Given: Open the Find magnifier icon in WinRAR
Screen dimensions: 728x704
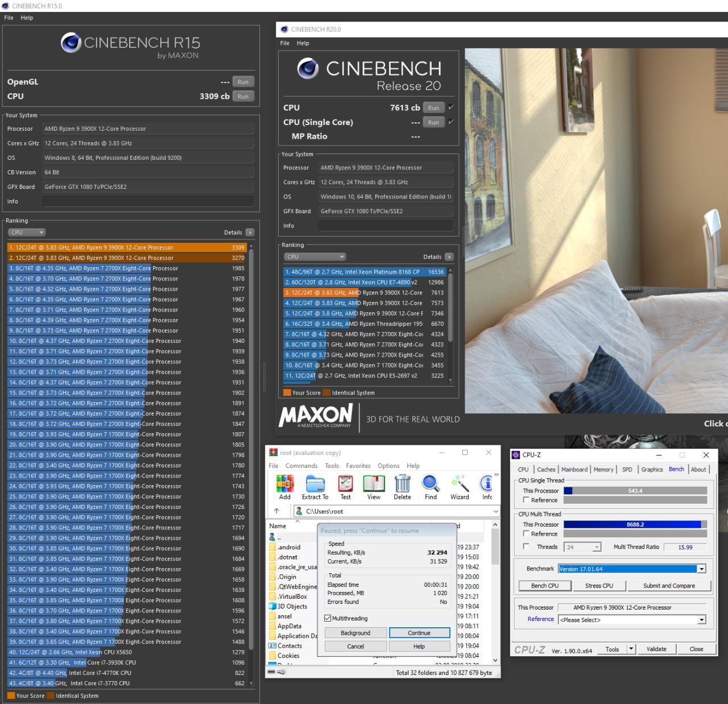Looking at the screenshot, I should coord(431,483).
